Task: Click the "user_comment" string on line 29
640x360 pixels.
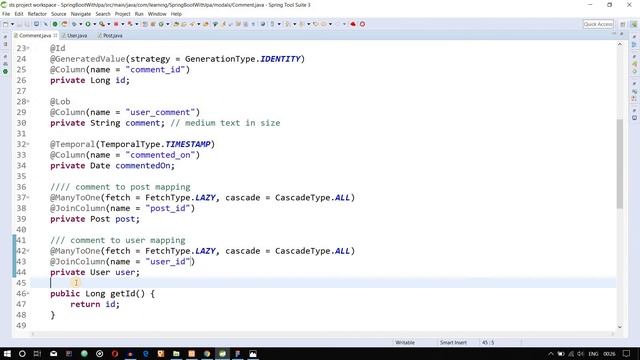Action: (160, 112)
